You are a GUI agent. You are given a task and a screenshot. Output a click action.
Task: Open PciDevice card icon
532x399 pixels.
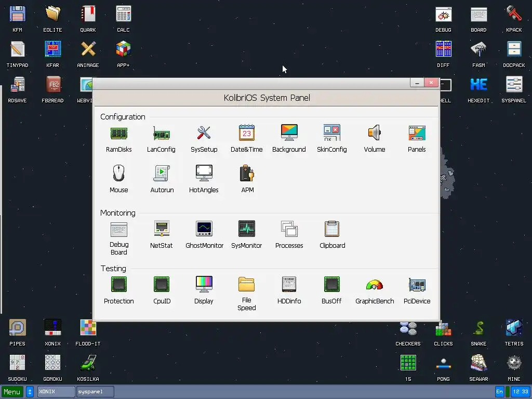tap(417, 285)
